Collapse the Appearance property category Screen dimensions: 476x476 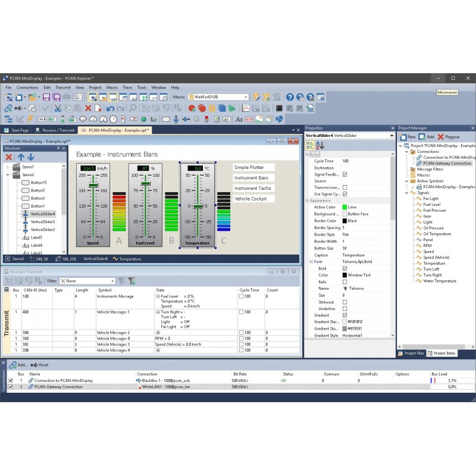click(x=307, y=201)
